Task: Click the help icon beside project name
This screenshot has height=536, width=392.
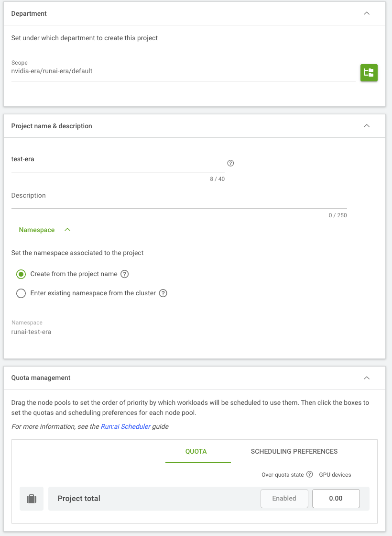Action: click(x=230, y=163)
